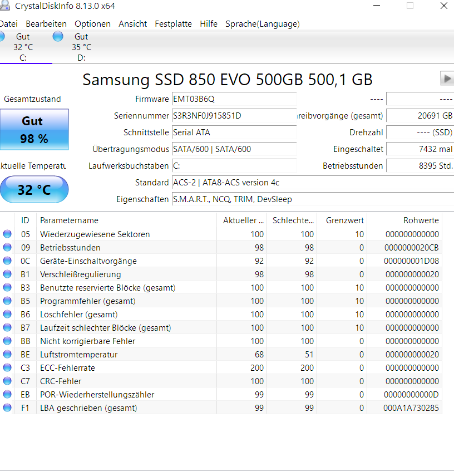Open the Bearbeiten menu

point(46,24)
